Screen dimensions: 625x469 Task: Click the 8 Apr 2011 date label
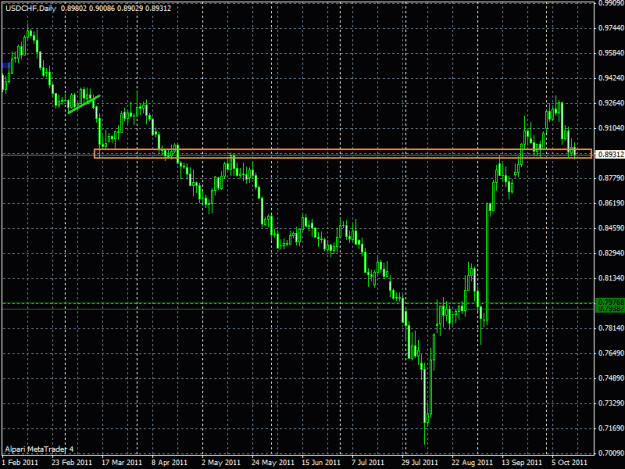click(169, 462)
